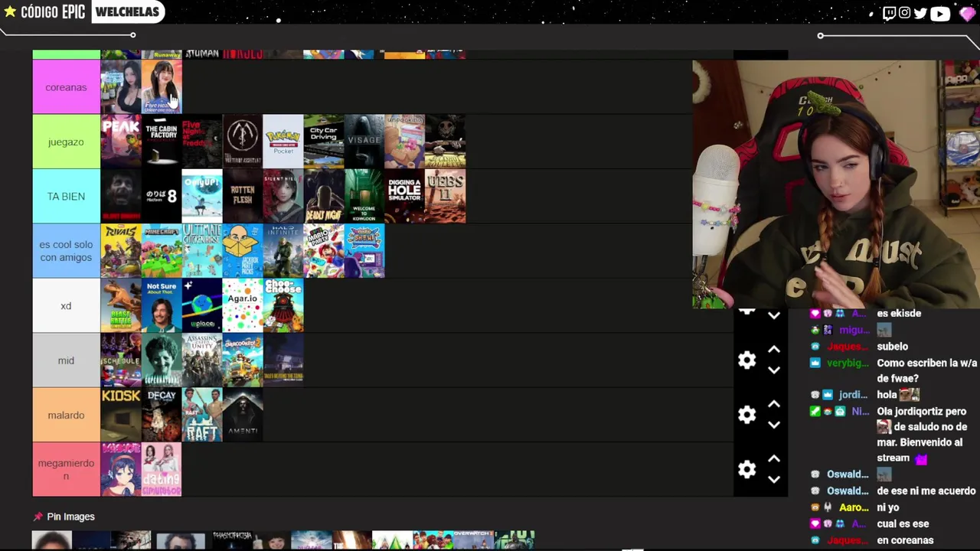Select the coreanas tier label
980x551 pixels.
click(66, 87)
